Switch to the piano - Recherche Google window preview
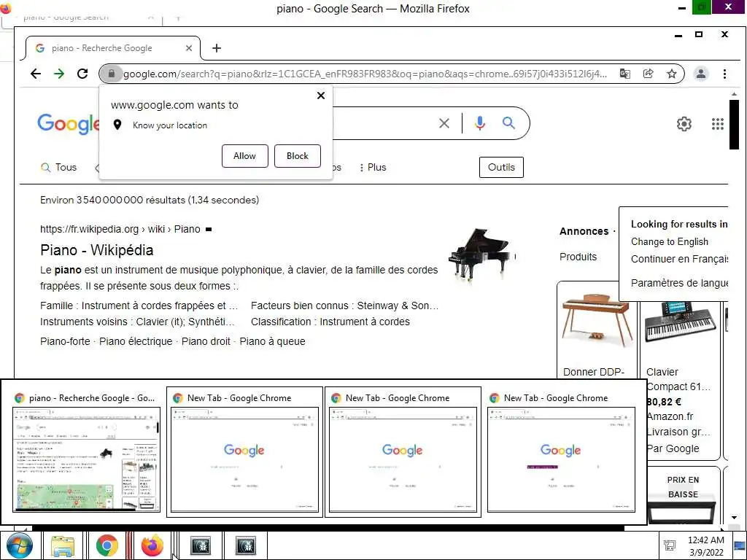 tap(86, 451)
